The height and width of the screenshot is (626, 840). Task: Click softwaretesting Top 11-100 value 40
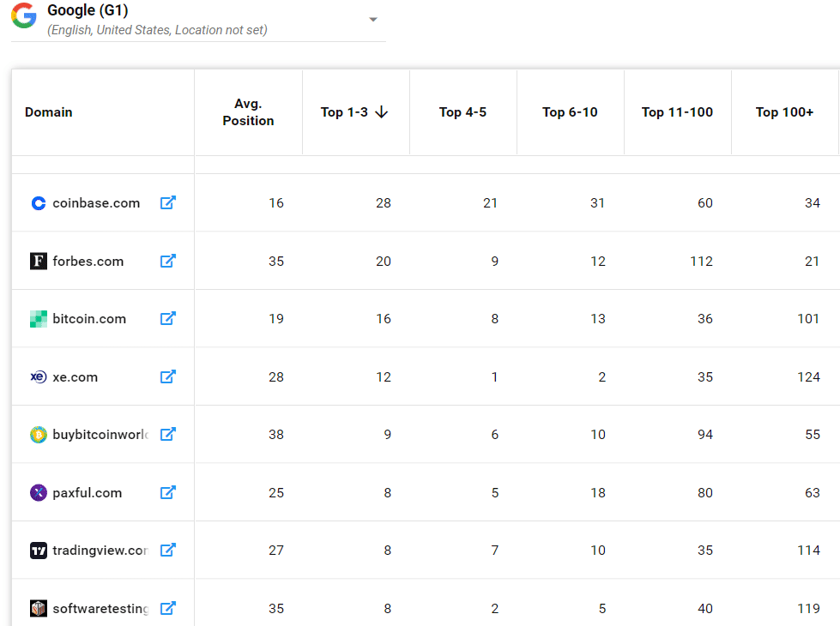pos(705,608)
